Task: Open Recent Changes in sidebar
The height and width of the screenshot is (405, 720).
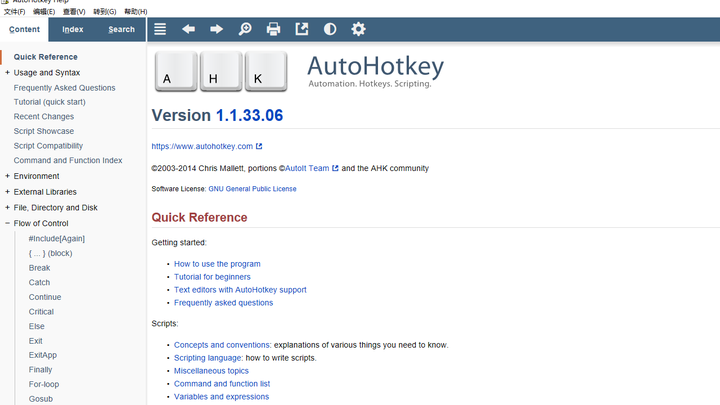Action: coord(44,117)
